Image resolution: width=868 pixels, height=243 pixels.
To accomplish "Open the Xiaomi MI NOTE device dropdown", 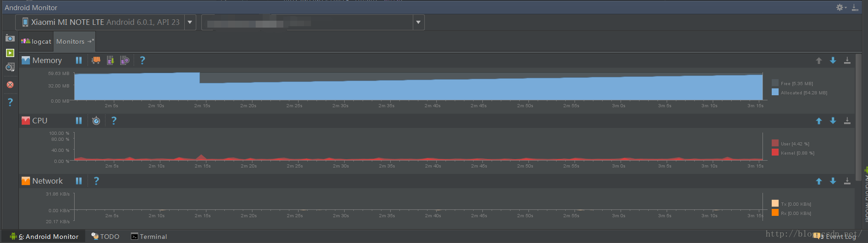I will point(106,22).
